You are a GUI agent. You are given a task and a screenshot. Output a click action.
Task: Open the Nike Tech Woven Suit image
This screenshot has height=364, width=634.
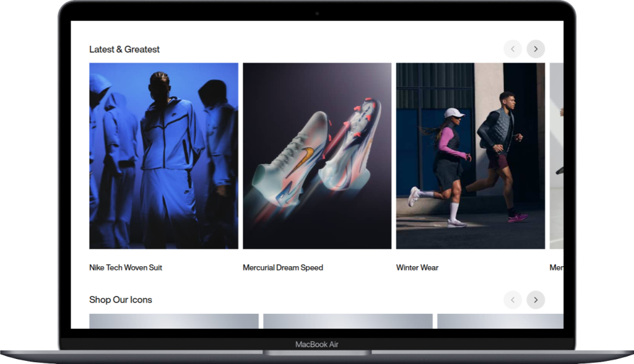[163, 156]
